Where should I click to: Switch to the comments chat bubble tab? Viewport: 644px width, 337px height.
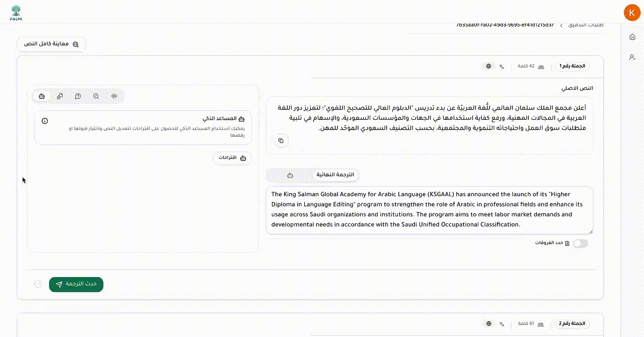(78, 96)
